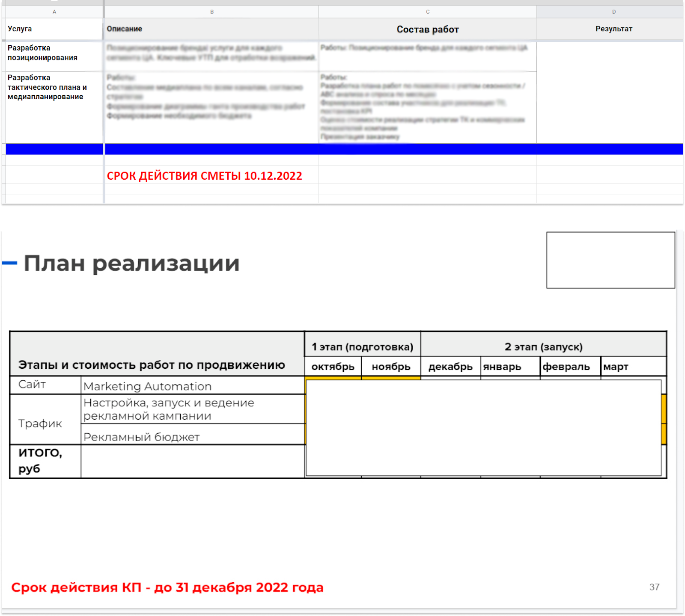Viewport: 685px width, 616px height.
Task: Select the декабрь month column cell
Action: click(x=450, y=367)
